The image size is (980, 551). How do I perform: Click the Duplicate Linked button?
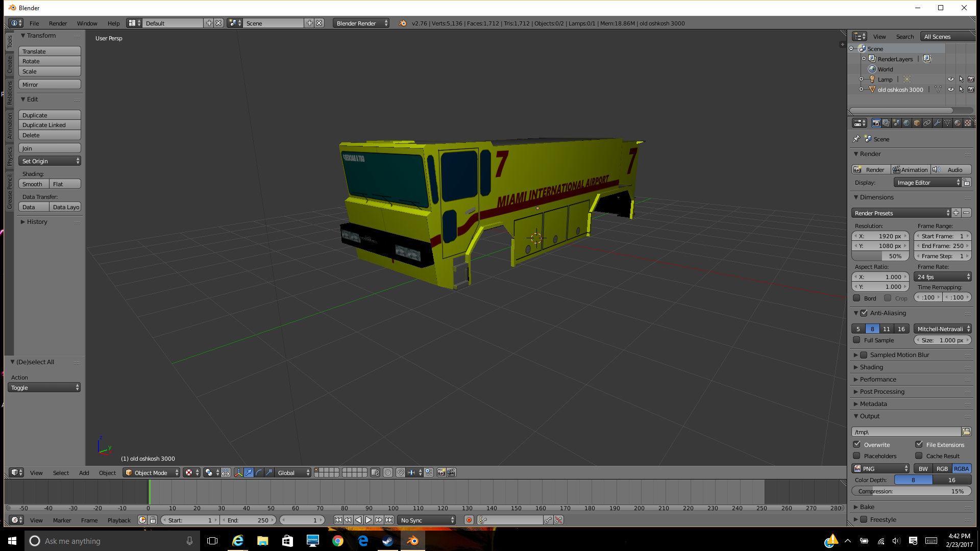point(50,124)
